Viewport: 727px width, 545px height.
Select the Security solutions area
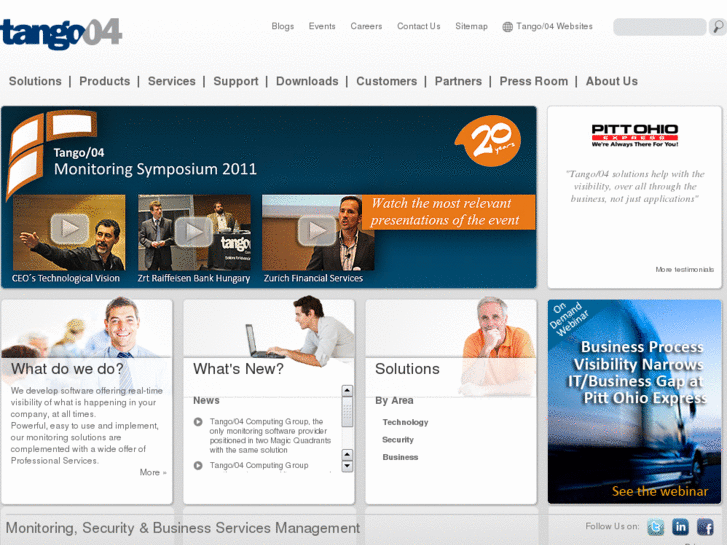[x=398, y=440]
